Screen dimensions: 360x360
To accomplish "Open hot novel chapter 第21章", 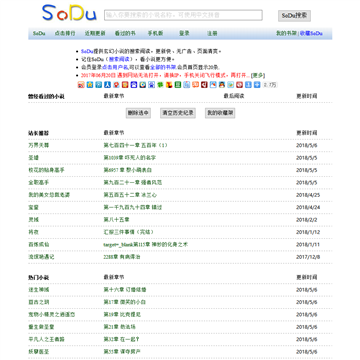I will (119, 327).
